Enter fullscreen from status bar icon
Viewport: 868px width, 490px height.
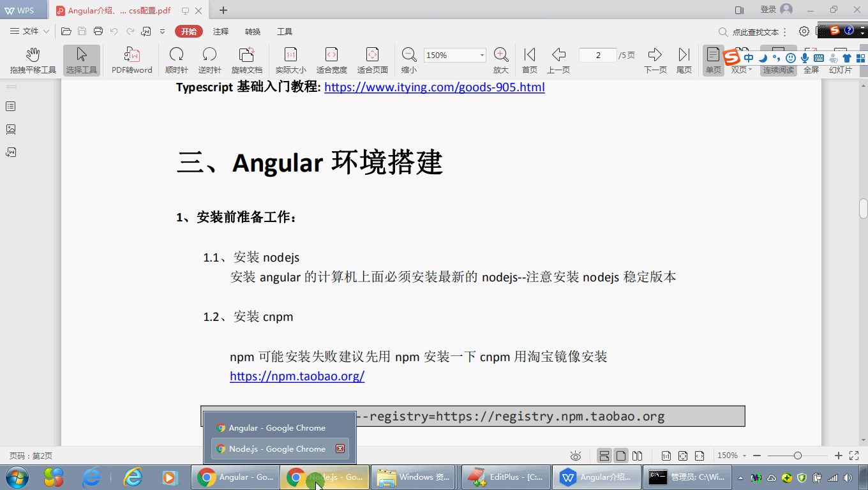(x=854, y=456)
